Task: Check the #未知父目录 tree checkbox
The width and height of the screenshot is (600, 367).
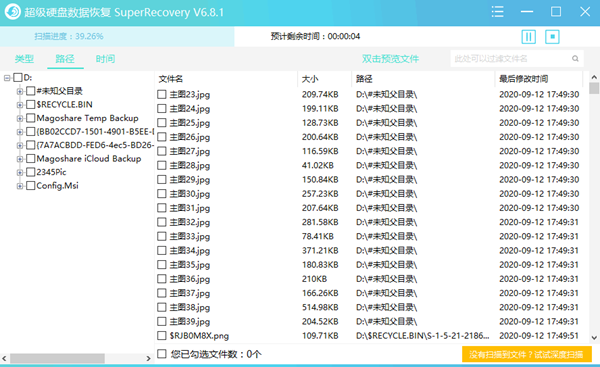Action: [31, 91]
